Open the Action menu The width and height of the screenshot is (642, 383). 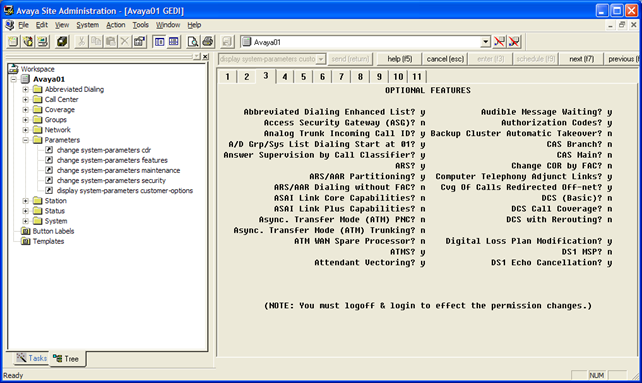(115, 25)
